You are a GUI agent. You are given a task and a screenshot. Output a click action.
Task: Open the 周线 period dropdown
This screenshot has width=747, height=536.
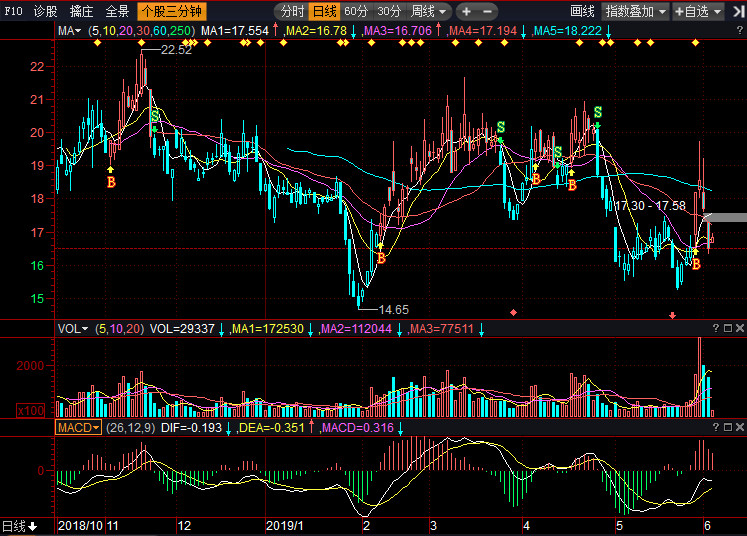429,11
